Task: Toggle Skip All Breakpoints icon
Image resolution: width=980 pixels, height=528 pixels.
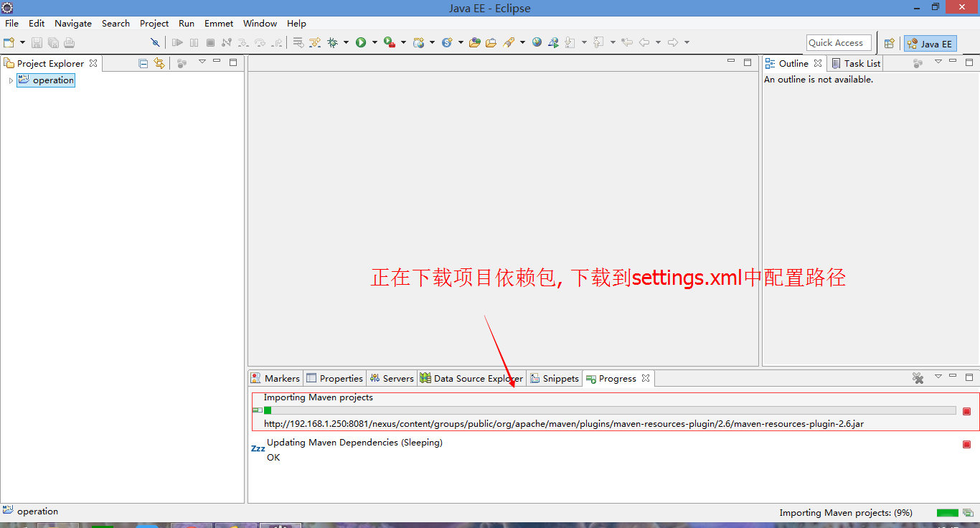Action: [x=155, y=43]
